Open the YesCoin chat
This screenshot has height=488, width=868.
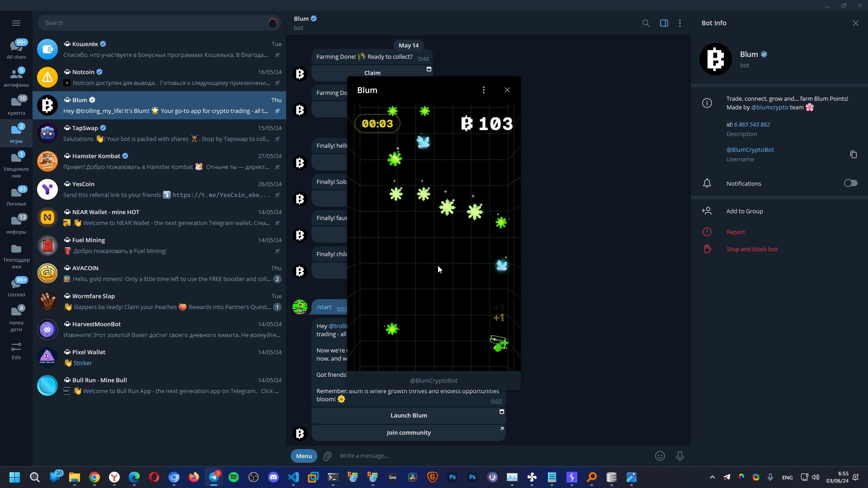pos(159,189)
